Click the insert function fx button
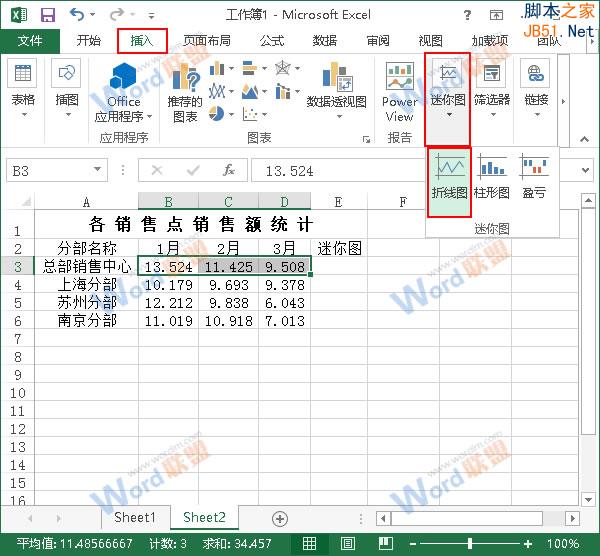 (229, 170)
